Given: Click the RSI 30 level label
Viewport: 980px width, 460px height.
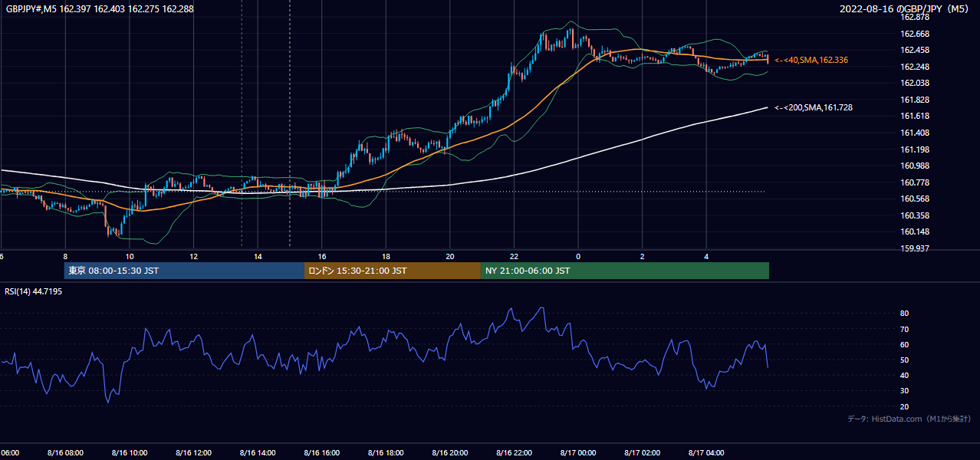Looking at the screenshot, I should [904, 391].
